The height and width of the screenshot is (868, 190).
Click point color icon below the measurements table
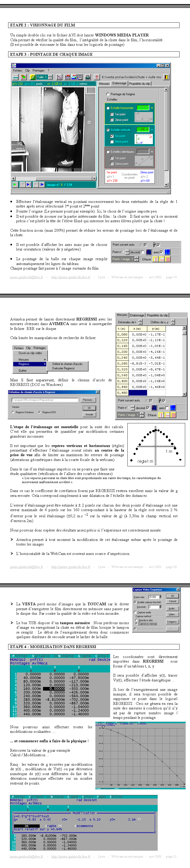tap(154, 408)
